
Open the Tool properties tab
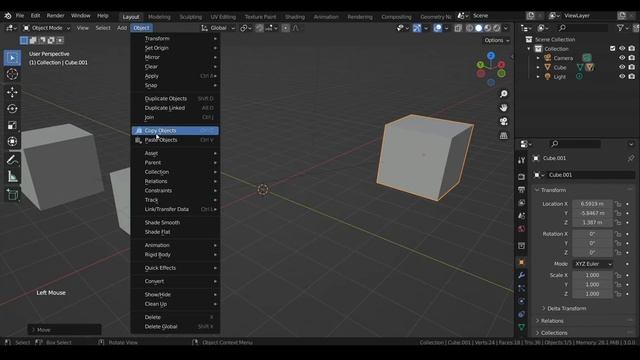pos(521,160)
